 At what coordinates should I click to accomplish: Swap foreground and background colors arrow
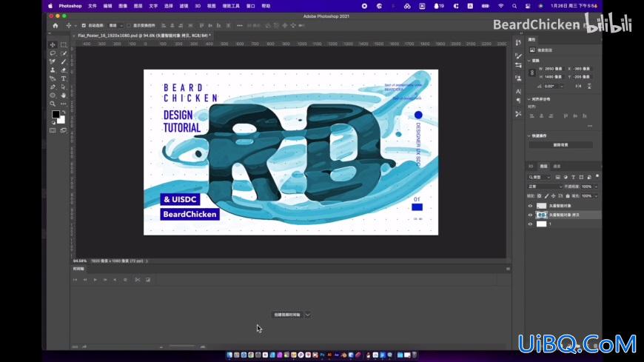[64, 112]
